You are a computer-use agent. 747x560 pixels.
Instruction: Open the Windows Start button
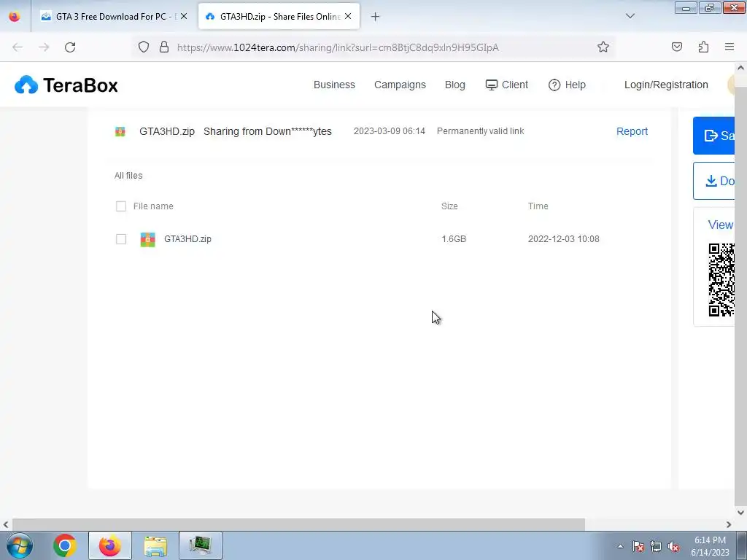(x=20, y=545)
